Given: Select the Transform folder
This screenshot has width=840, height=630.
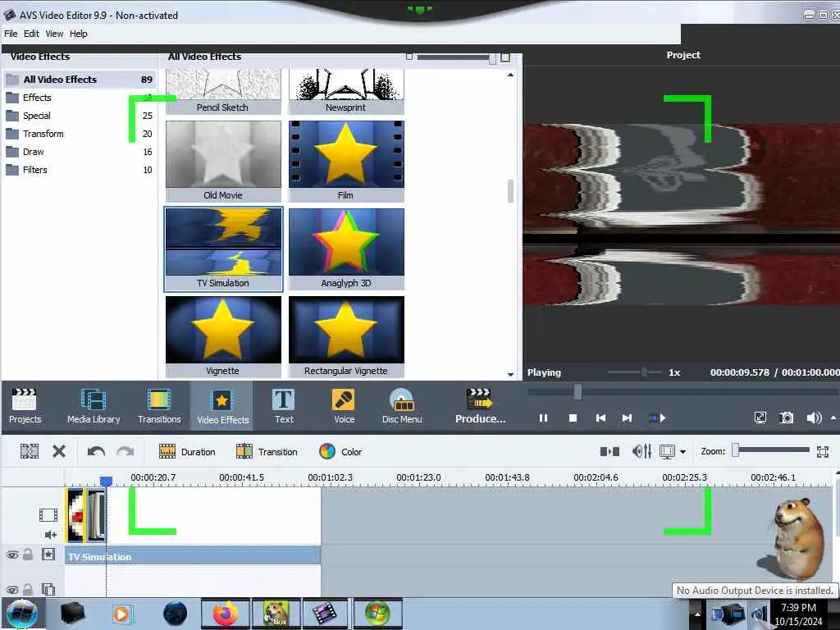Looking at the screenshot, I should pos(80,134).
